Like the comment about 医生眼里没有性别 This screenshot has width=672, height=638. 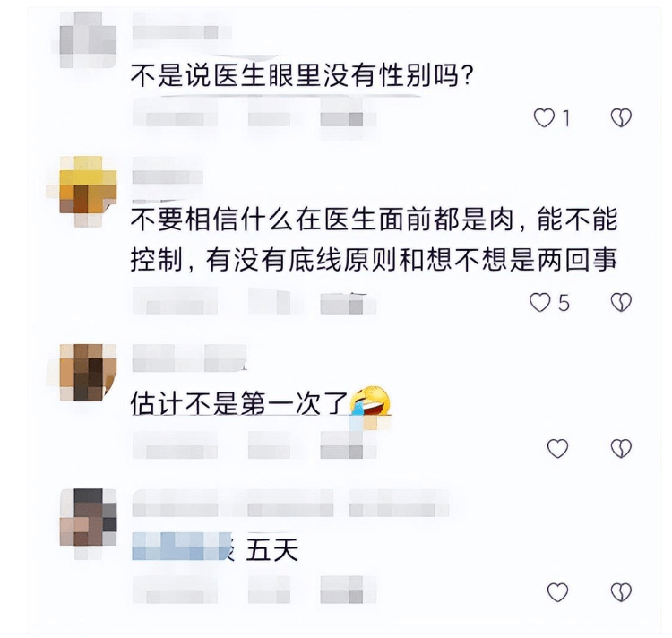(x=544, y=117)
